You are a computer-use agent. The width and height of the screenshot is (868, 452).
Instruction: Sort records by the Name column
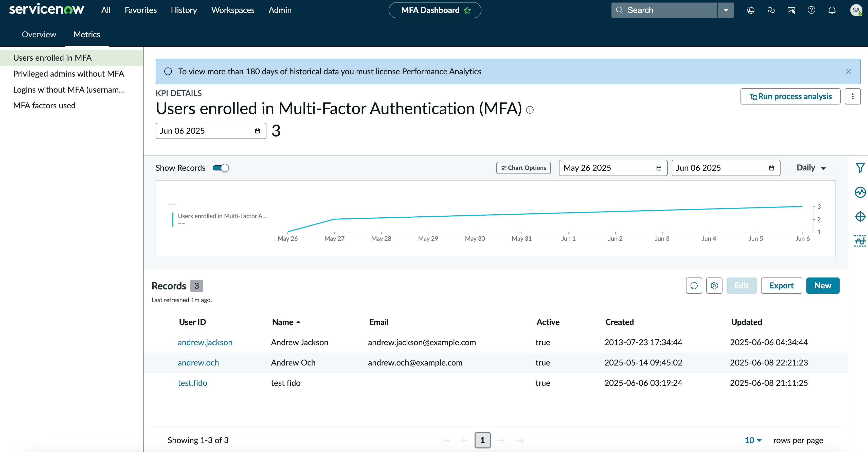pyautogui.click(x=286, y=322)
